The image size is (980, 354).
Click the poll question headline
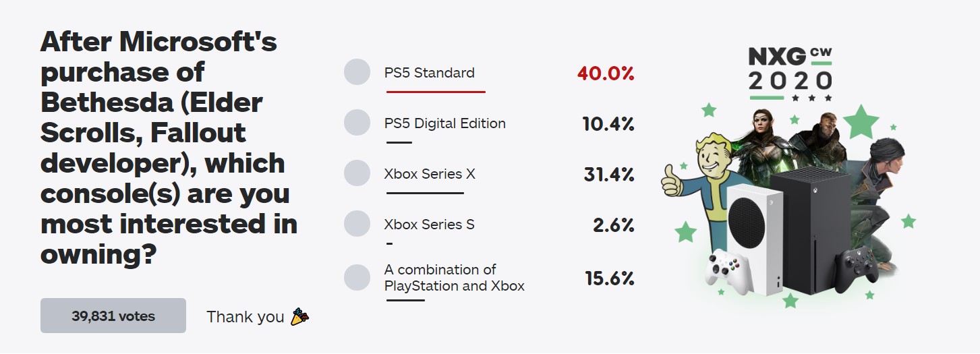point(169,148)
